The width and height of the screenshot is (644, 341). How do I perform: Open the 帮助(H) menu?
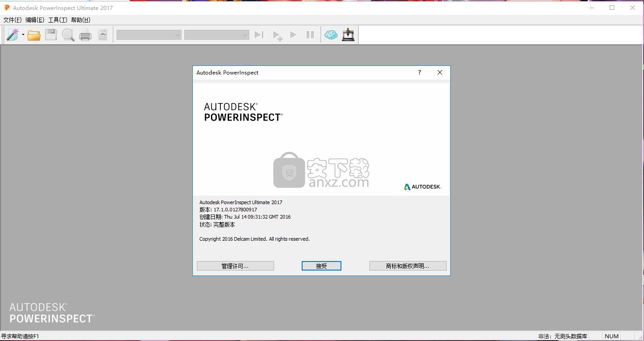tap(81, 20)
